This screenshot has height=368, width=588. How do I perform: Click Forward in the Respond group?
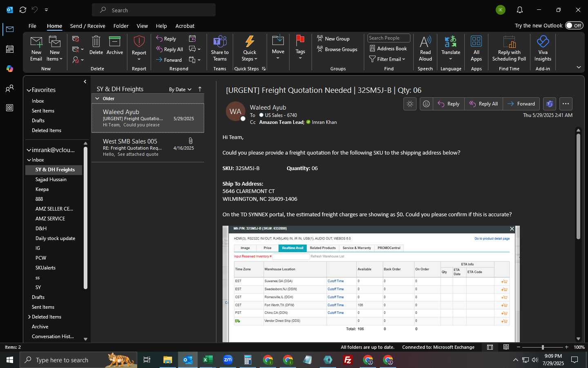click(x=169, y=60)
